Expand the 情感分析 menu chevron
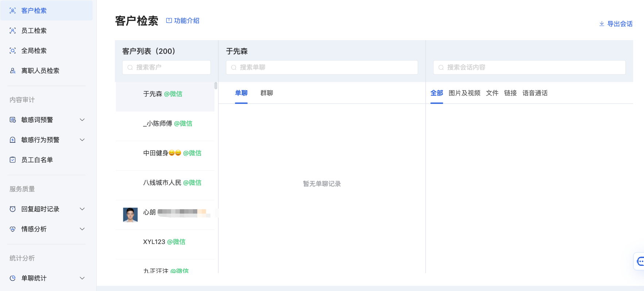644x291 pixels. click(82, 229)
